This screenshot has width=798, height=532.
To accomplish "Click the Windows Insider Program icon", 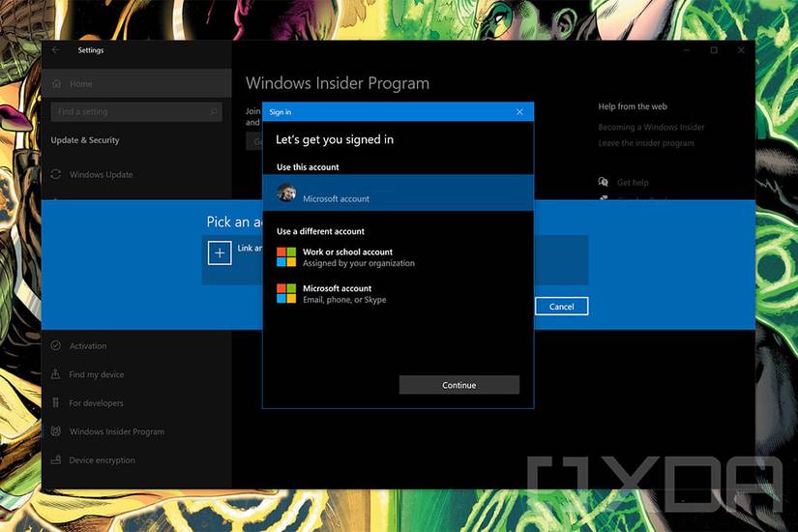I will tap(56, 431).
